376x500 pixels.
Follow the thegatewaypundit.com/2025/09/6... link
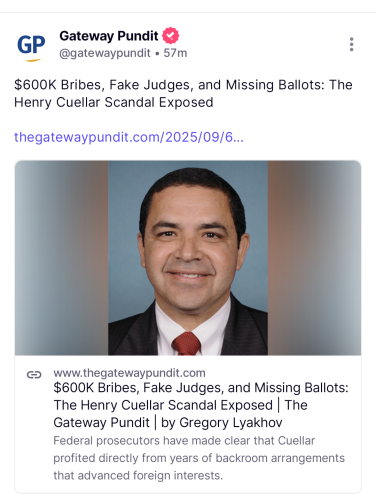click(129, 137)
